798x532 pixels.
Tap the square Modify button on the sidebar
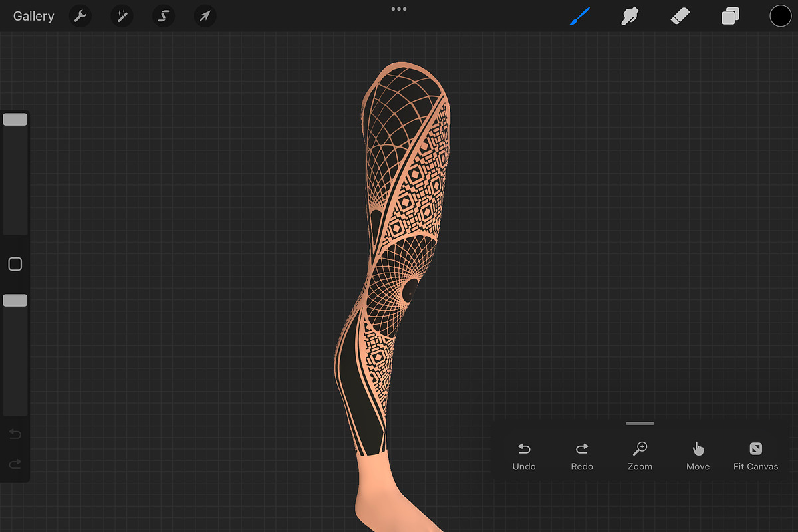click(15, 263)
